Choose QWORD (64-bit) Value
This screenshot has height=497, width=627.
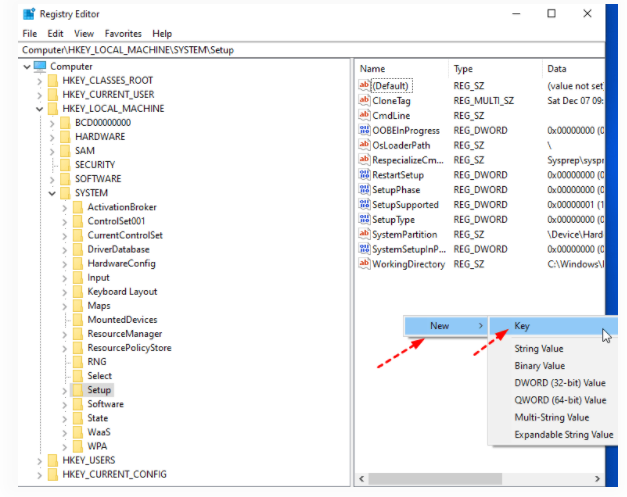(x=560, y=400)
